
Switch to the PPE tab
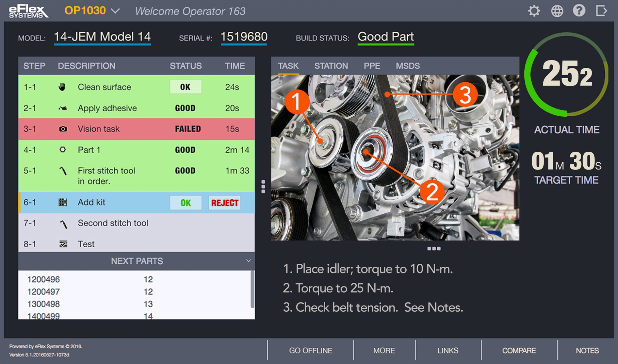tap(372, 66)
